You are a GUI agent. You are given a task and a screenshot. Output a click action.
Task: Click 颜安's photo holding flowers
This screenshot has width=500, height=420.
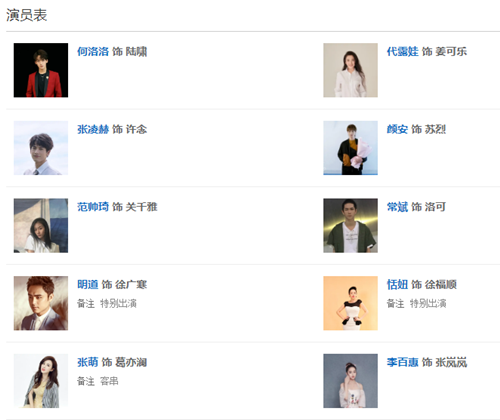(x=350, y=148)
